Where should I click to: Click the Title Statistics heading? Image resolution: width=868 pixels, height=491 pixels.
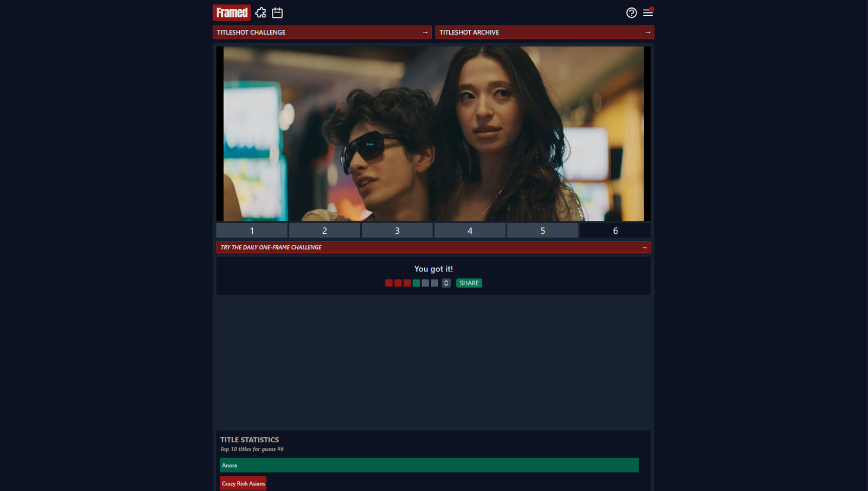[250, 440]
